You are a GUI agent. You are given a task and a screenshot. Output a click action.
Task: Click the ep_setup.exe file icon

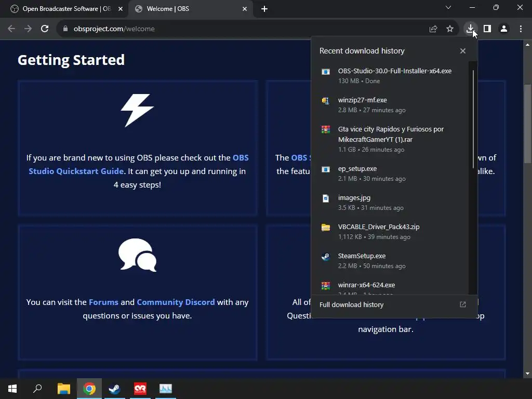tap(325, 169)
